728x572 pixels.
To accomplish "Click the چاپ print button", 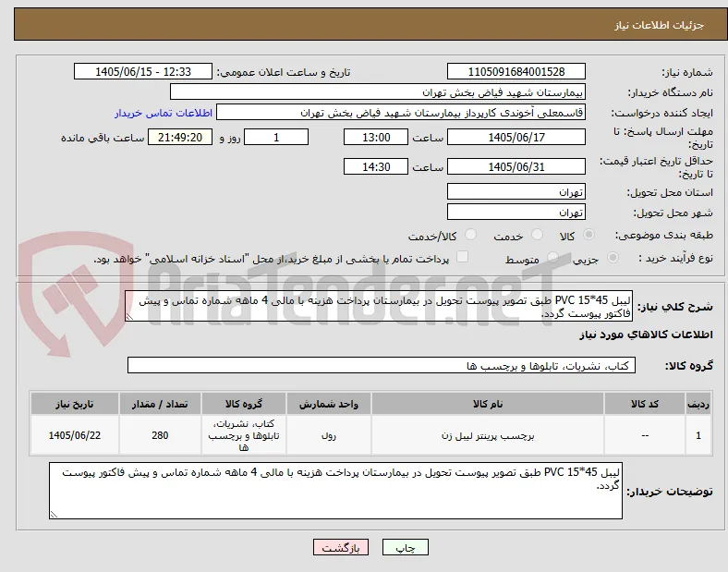I will 406,548.
